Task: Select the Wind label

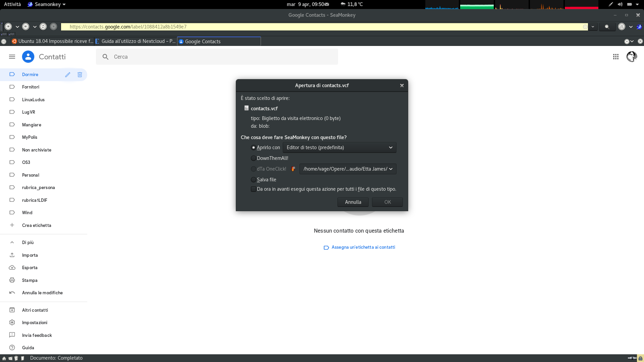Action: [44, 213]
